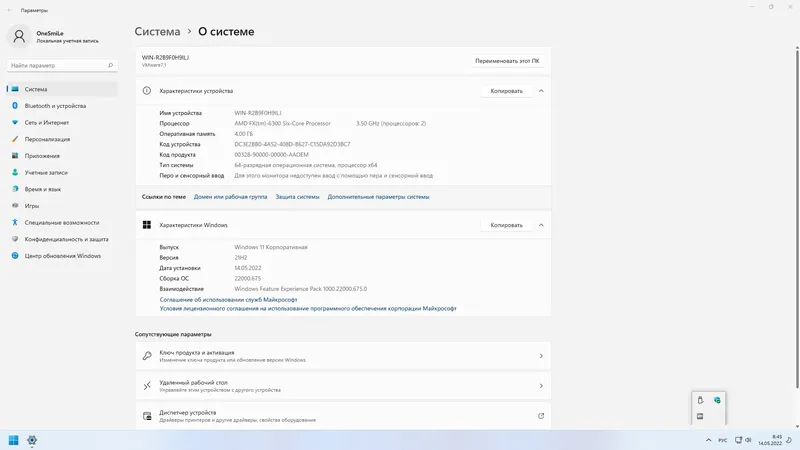The height and width of the screenshot is (450, 800).
Task: Click the USB safely remove tray icon
Action: (701, 401)
